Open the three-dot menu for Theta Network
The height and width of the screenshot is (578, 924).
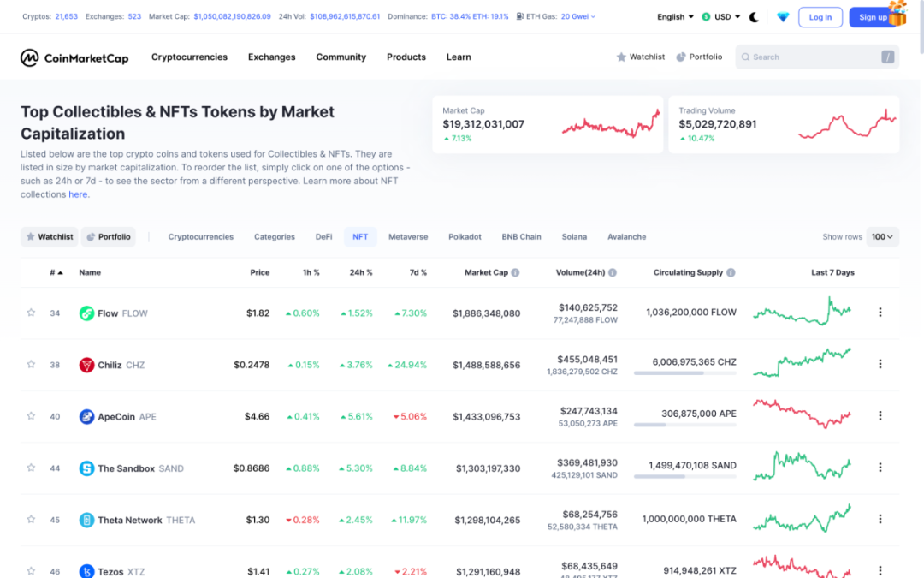[880, 519]
